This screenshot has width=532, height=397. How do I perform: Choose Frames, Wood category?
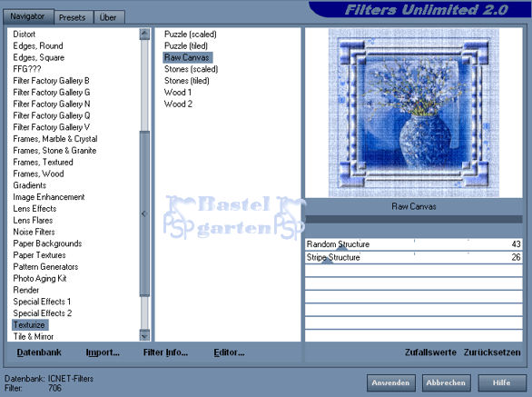point(38,174)
